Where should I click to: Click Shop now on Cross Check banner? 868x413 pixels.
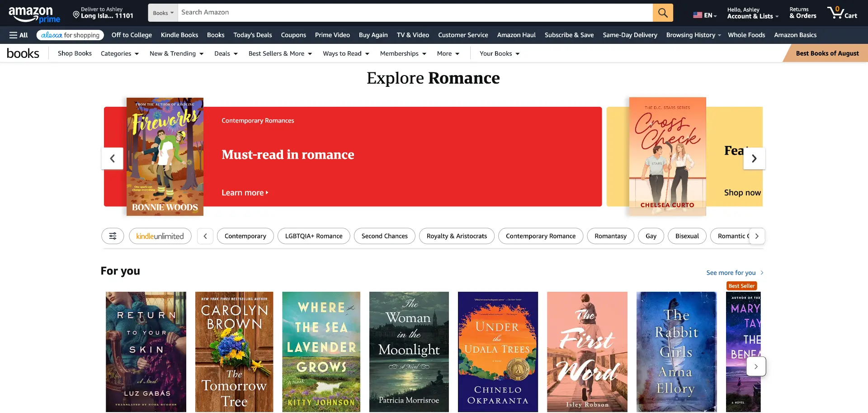pos(742,193)
